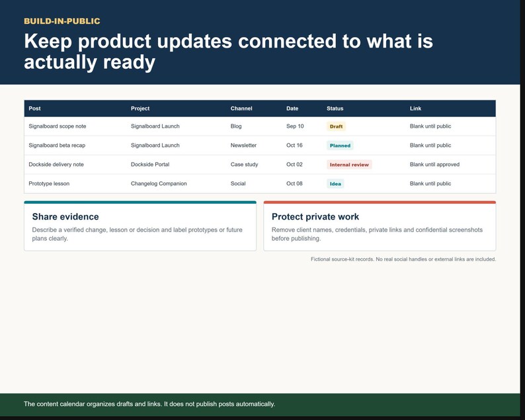Click the Draft status badge

coord(336,126)
